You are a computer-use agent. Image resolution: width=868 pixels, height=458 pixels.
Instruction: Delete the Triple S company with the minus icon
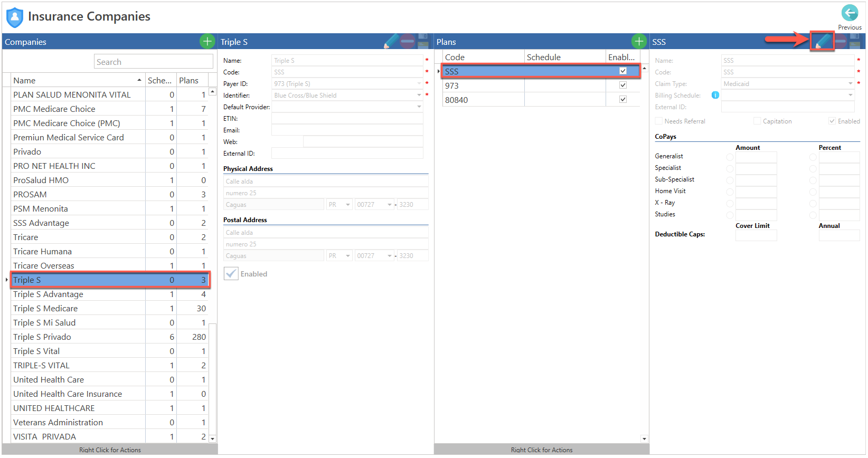(407, 41)
